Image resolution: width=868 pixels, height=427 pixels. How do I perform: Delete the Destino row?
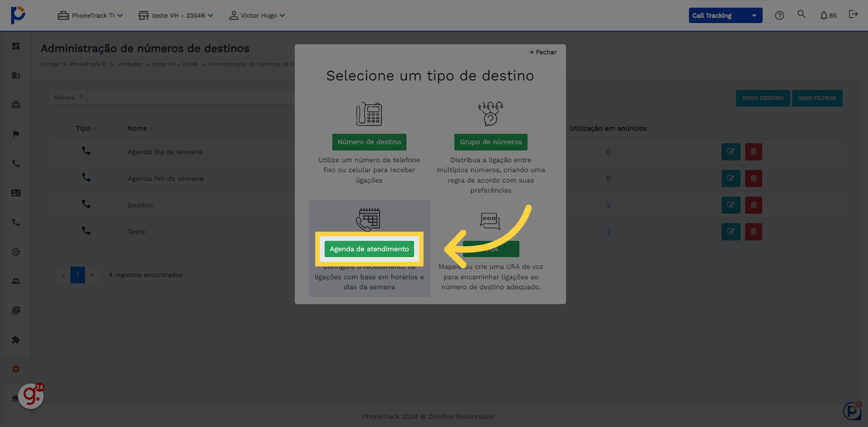coord(753,205)
